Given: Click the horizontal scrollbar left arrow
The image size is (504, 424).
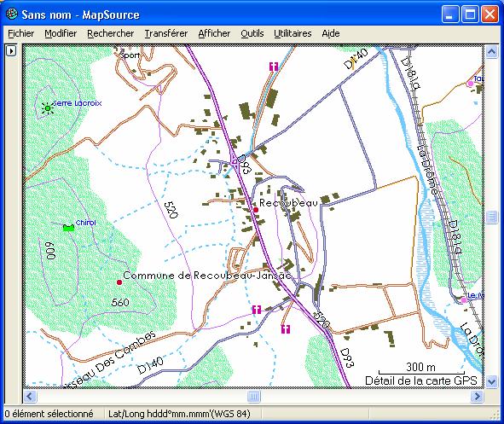Looking at the screenshot, I should [30, 396].
